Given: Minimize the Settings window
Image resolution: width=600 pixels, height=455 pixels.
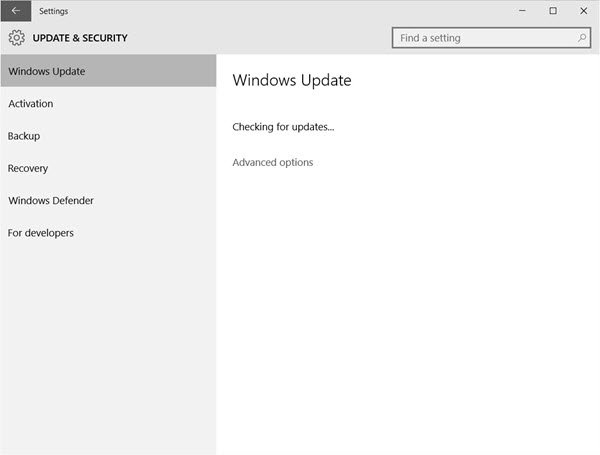Looking at the screenshot, I should (523, 11).
